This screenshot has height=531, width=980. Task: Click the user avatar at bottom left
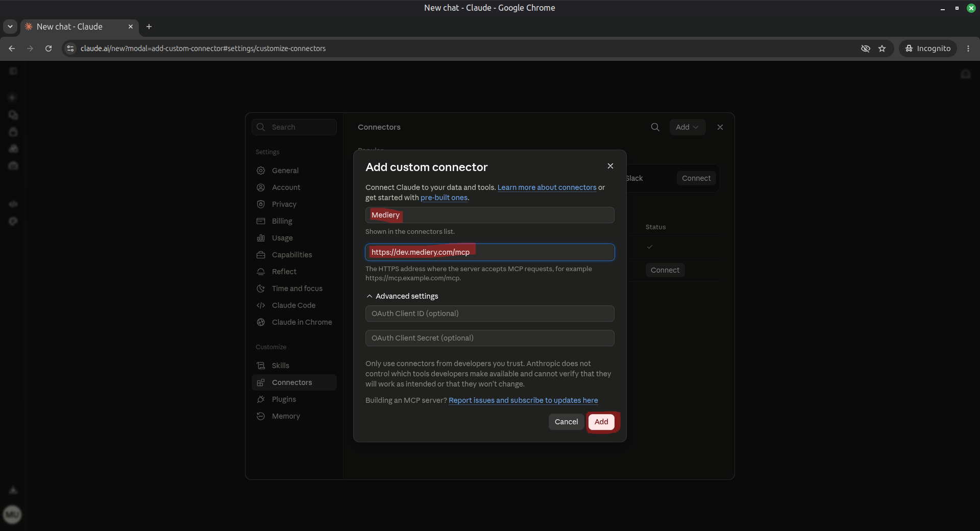(12, 514)
